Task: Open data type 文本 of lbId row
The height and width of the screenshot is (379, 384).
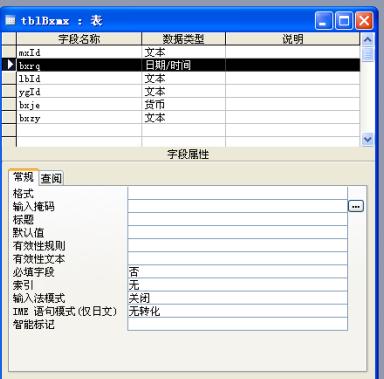Action: (x=183, y=78)
